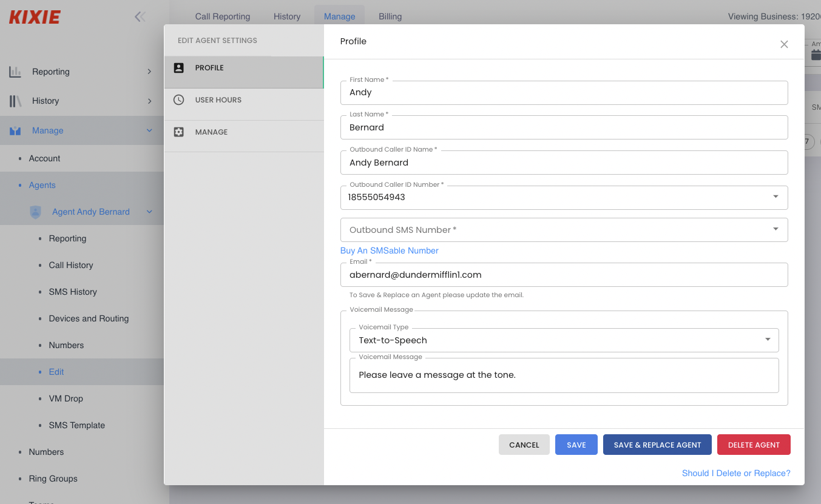This screenshot has height=504, width=821.
Task: Select Profile settings tab
Action: click(x=244, y=72)
